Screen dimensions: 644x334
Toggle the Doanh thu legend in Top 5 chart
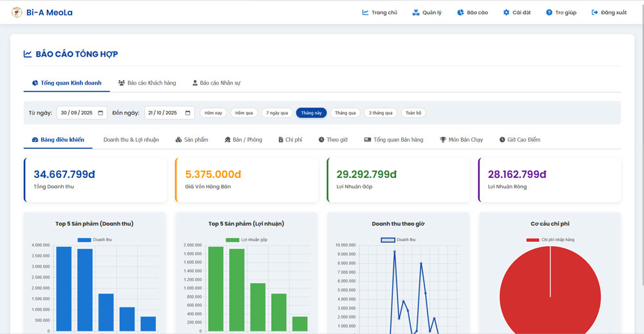(94, 240)
